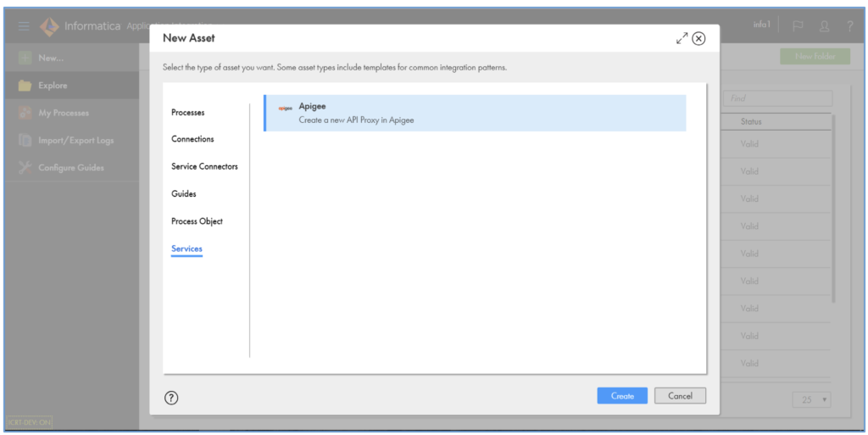Click the Informatica logo
Image resolution: width=868 pixels, height=435 pixels.
pos(50,26)
